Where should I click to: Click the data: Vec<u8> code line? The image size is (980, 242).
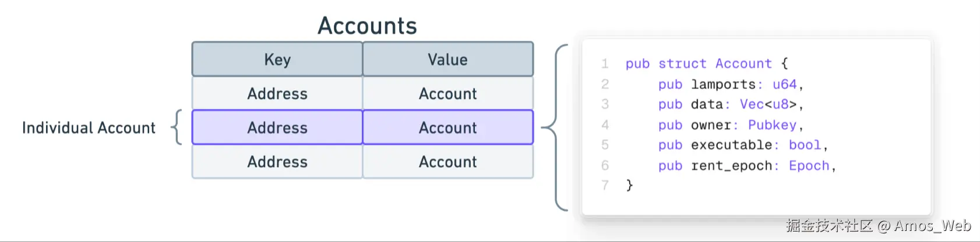[x=731, y=105]
